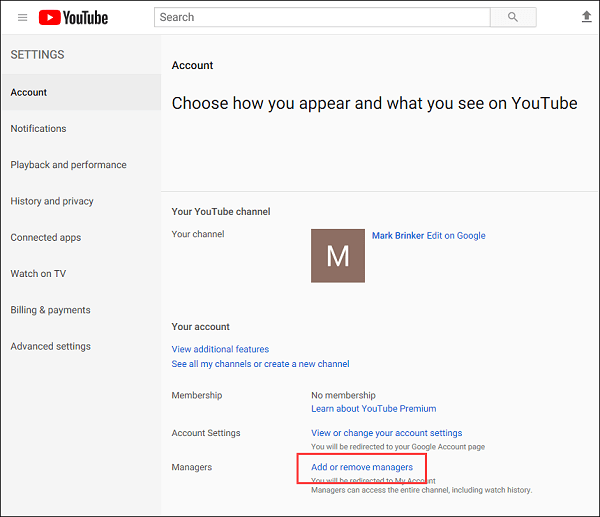
Task: Open View or change account settings
Action: [x=386, y=433]
